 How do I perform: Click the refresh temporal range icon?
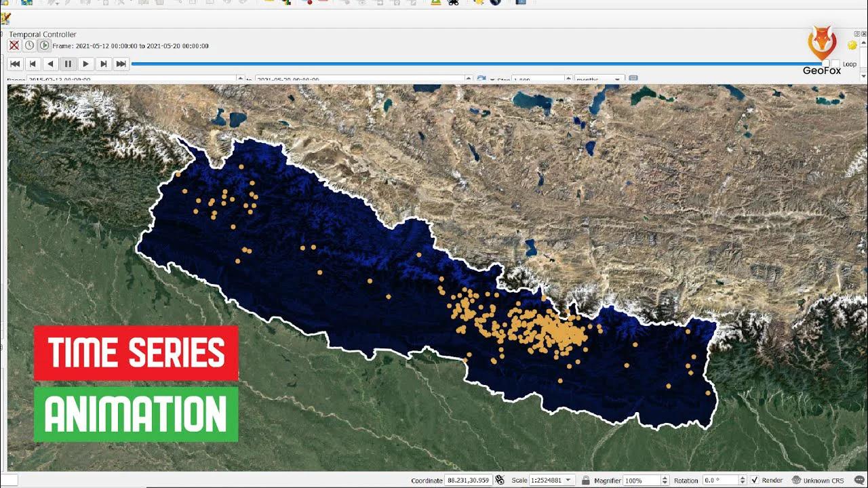tap(481, 78)
